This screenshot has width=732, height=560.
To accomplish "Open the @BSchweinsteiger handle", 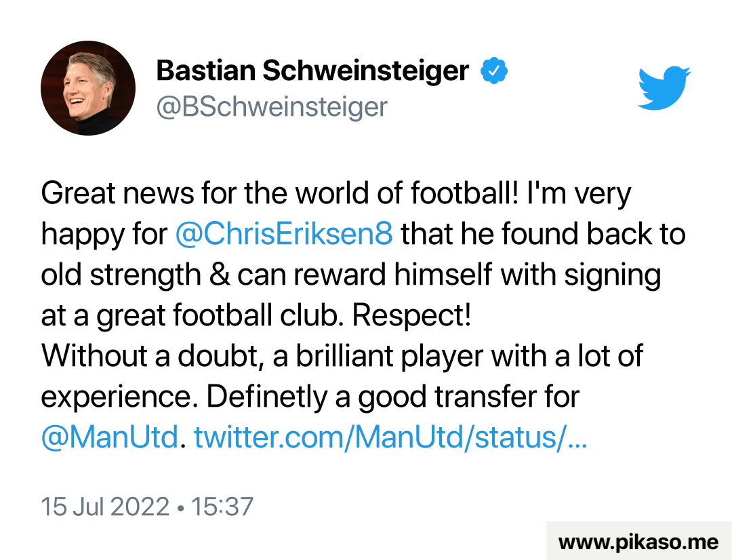I will [272, 106].
